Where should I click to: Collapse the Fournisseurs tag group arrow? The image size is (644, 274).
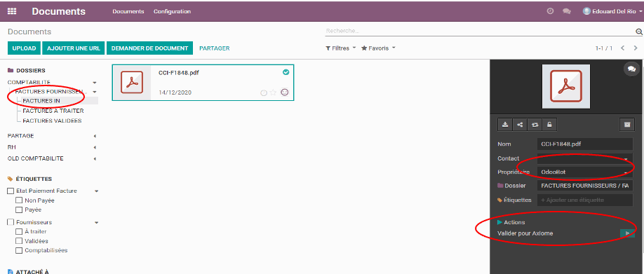coord(97,223)
